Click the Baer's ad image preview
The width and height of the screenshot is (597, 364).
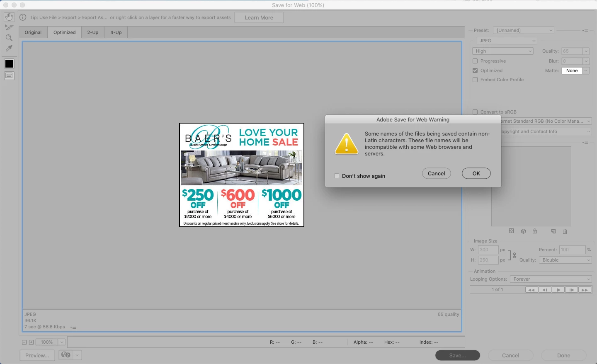(x=242, y=175)
